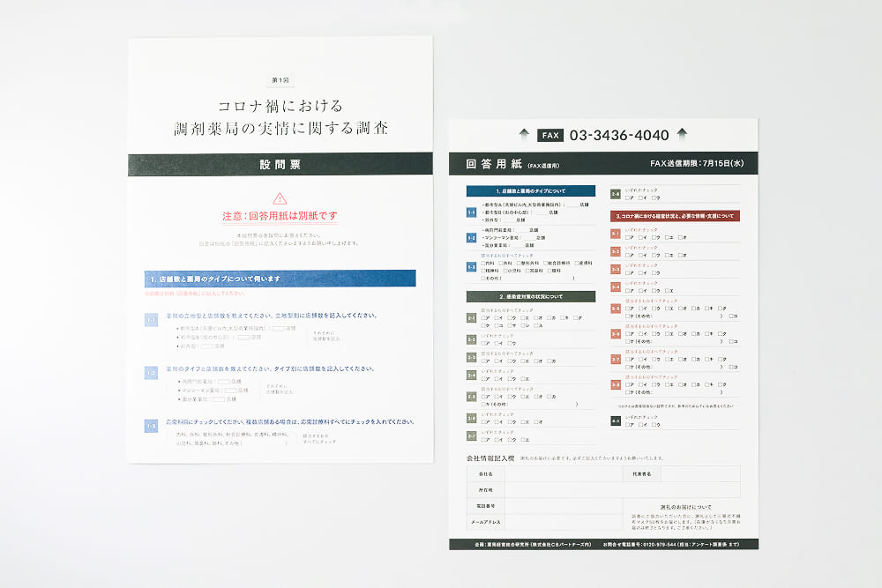This screenshot has height=588, width=882.
Task: Click the olive section 2 header bar
Action: point(530,297)
